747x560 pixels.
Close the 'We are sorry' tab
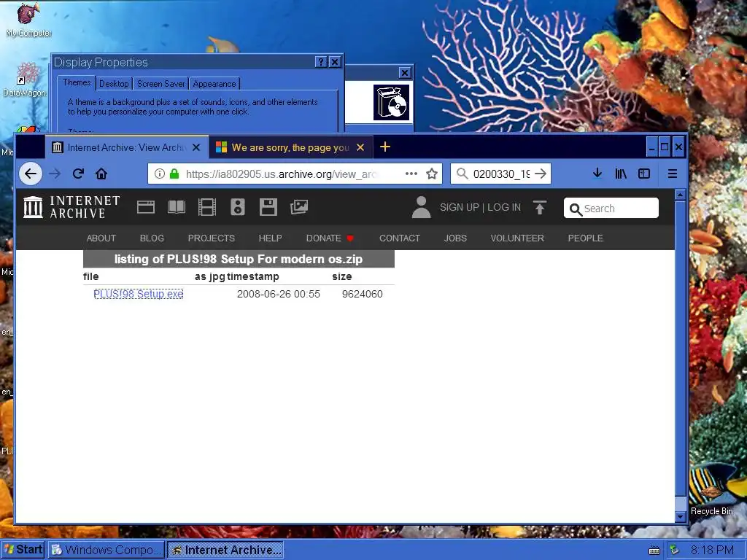click(360, 147)
